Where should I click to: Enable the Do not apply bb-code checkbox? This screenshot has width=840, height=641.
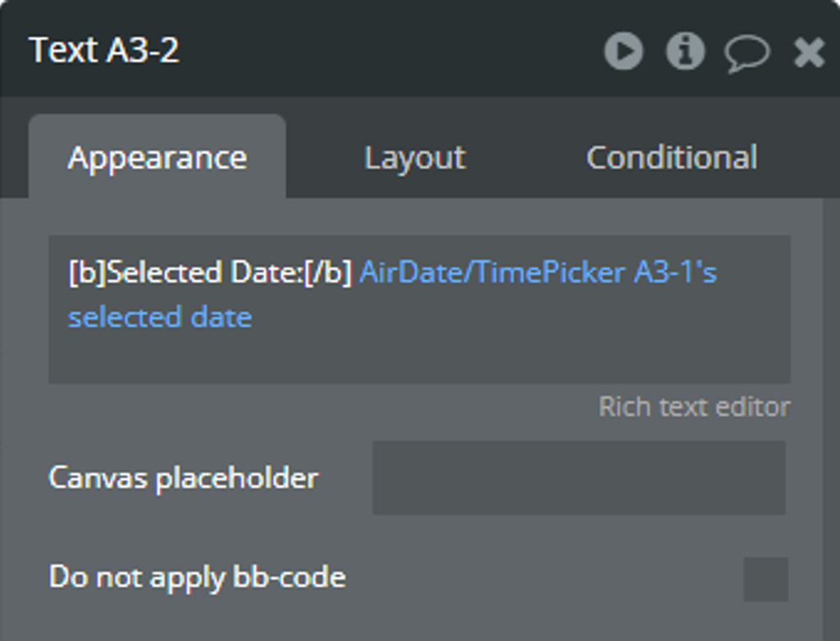pos(765,579)
